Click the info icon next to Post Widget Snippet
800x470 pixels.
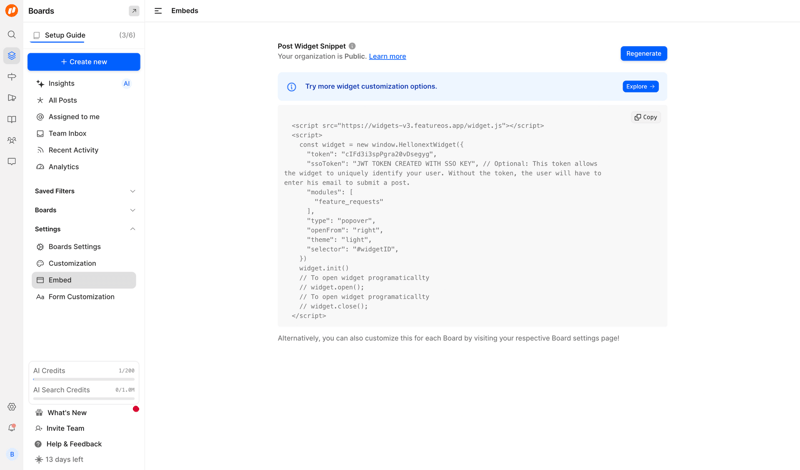352,46
